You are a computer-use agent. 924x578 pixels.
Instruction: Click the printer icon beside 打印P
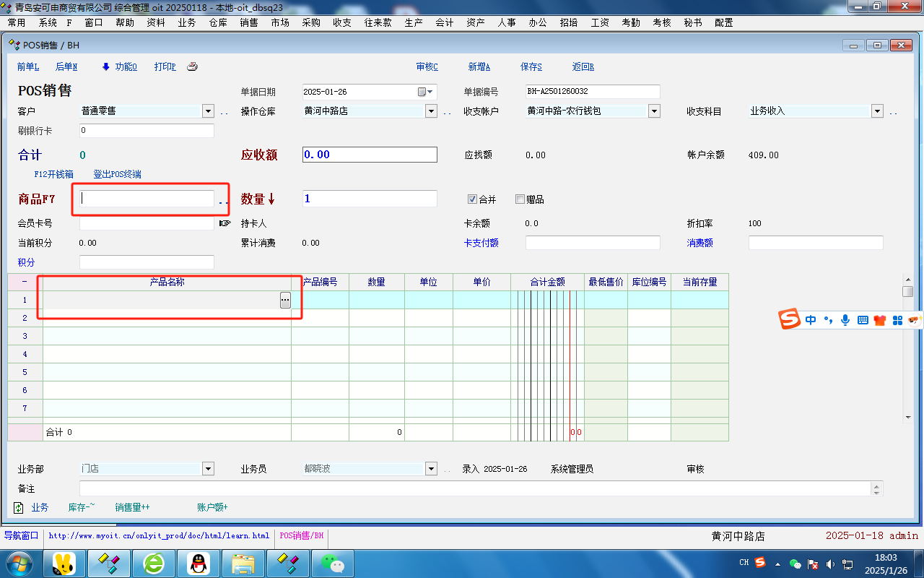click(x=193, y=67)
